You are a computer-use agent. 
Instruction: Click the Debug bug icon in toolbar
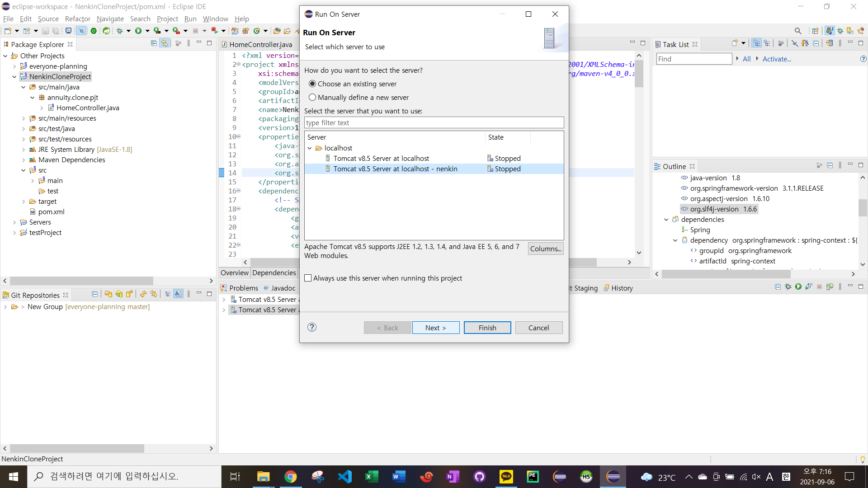(x=119, y=31)
